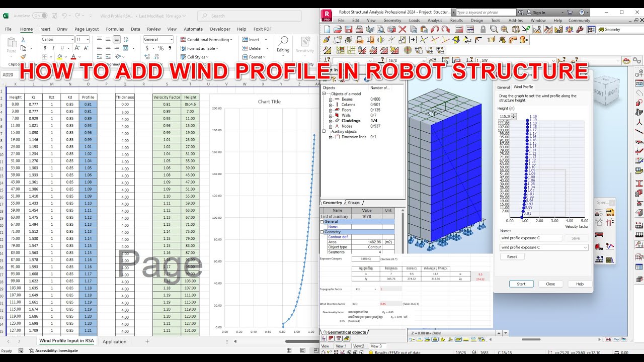Click the Print icon in Robot toolbar

(359, 29)
